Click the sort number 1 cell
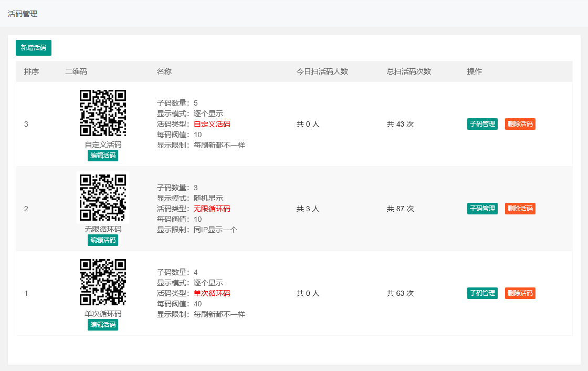The width and height of the screenshot is (588, 371). coord(26,293)
